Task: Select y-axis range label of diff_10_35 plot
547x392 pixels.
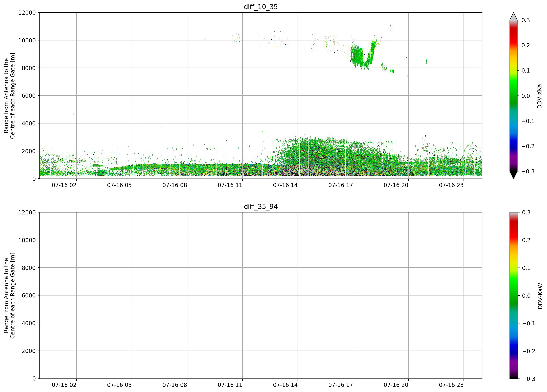Action: point(9,96)
